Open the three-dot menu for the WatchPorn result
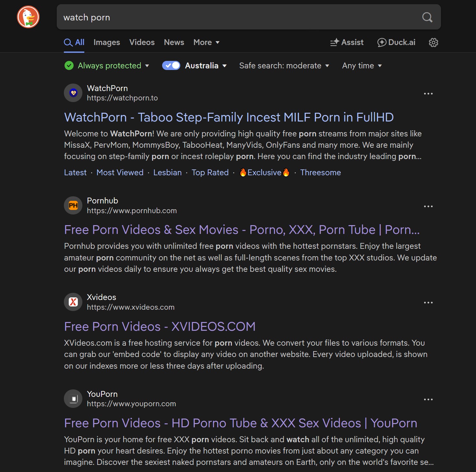 pyautogui.click(x=428, y=94)
